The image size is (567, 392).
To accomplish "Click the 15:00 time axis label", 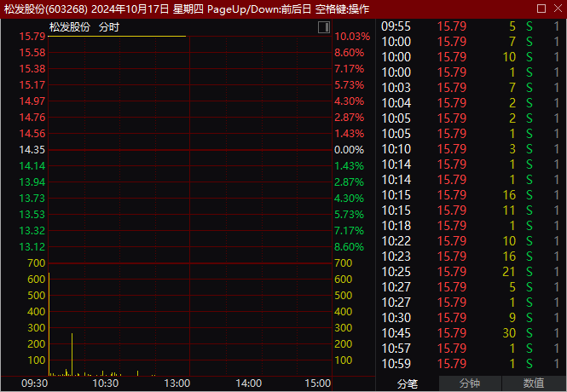I will pos(317,383).
